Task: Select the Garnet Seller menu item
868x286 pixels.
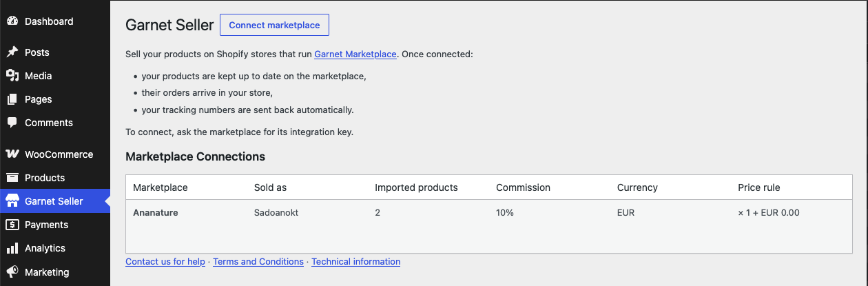Action: tap(55, 201)
